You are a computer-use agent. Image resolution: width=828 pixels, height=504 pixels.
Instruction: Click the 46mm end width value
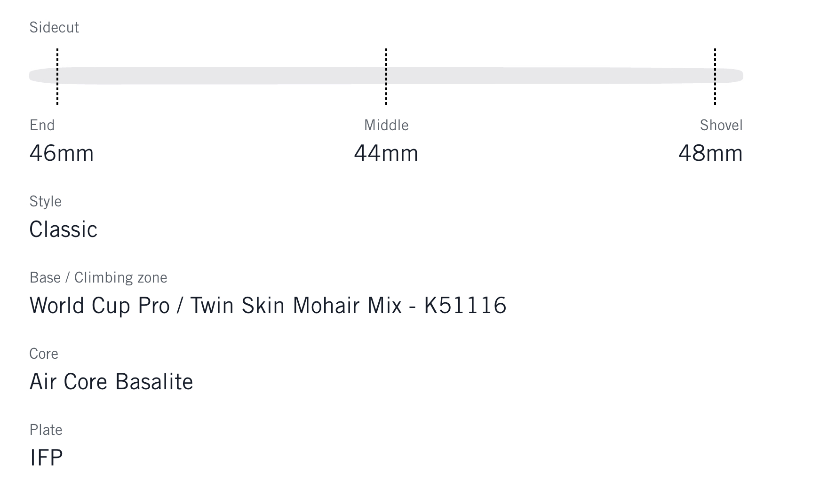click(62, 153)
